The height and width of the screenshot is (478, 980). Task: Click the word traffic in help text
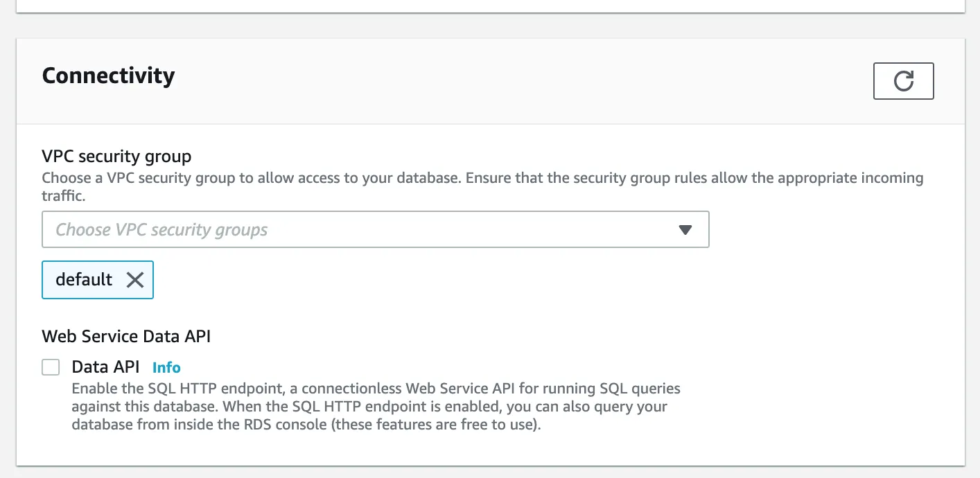62,196
